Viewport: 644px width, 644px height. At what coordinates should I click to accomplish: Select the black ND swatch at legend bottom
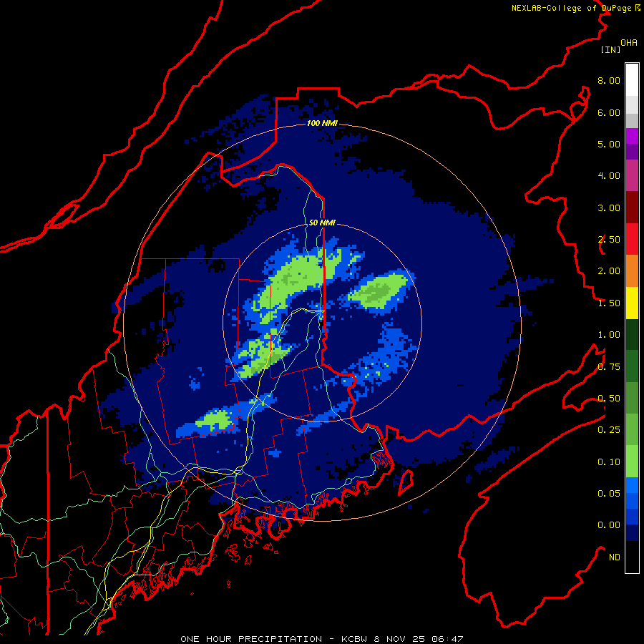[632, 557]
